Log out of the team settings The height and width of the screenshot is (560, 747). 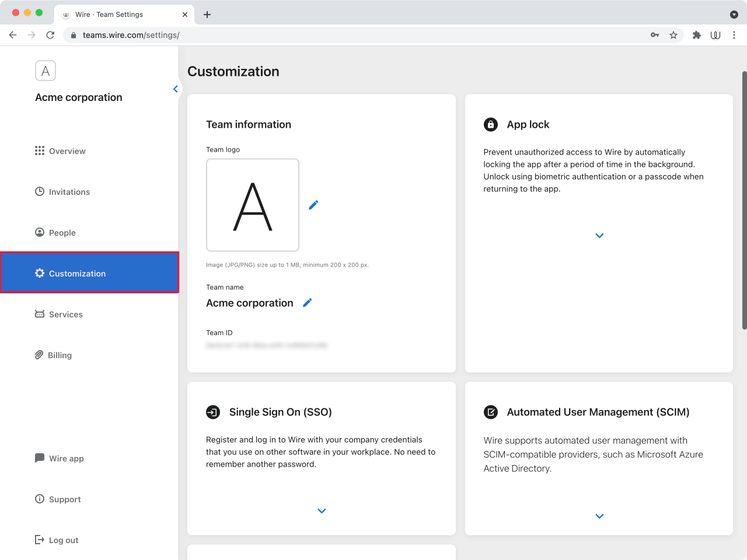[57, 540]
